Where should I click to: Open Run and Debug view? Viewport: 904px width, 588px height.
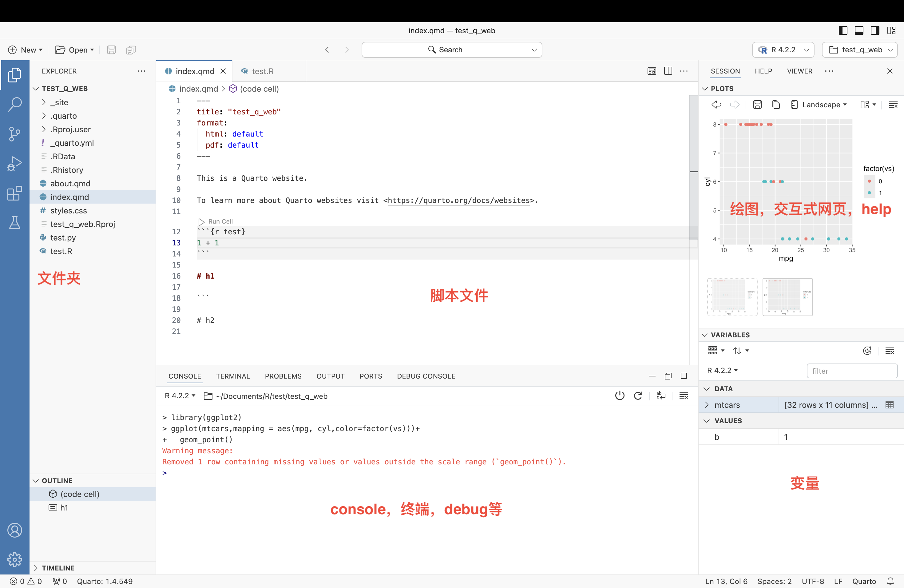pyautogui.click(x=14, y=164)
